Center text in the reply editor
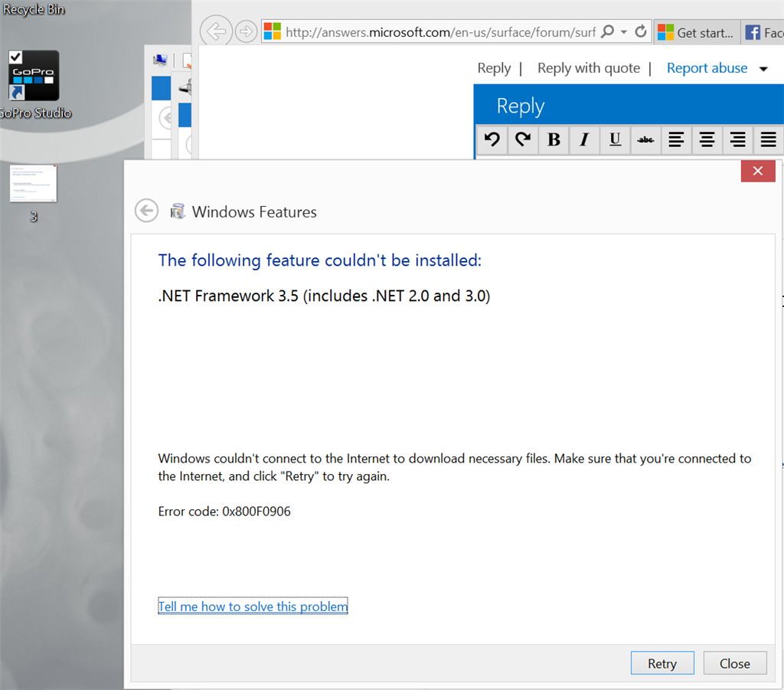The width and height of the screenshot is (784, 690). pos(707,139)
